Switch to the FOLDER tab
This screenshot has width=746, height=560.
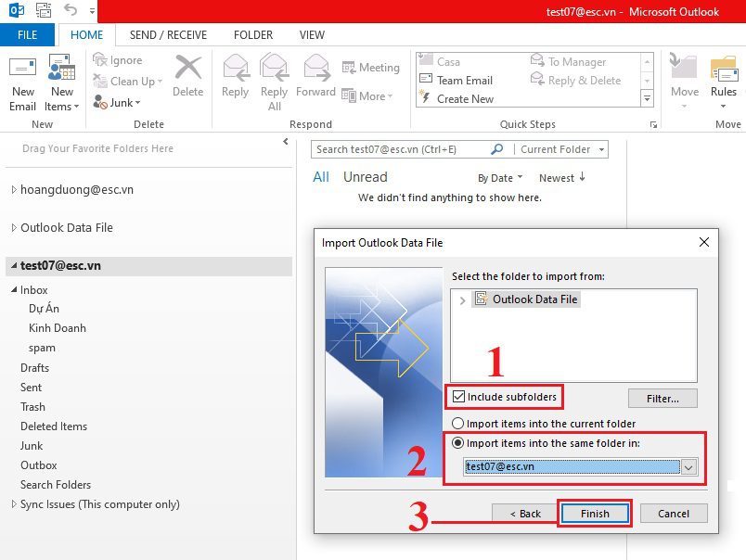tap(253, 34)
